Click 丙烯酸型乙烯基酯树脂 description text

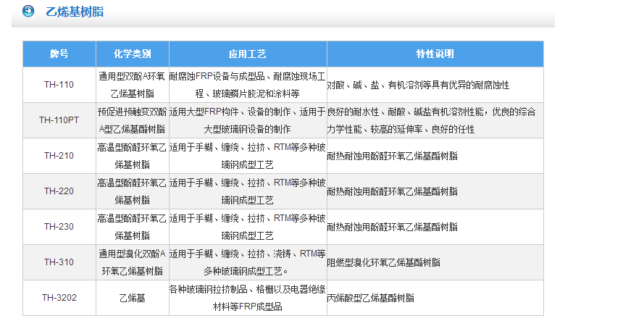point(371,298)
